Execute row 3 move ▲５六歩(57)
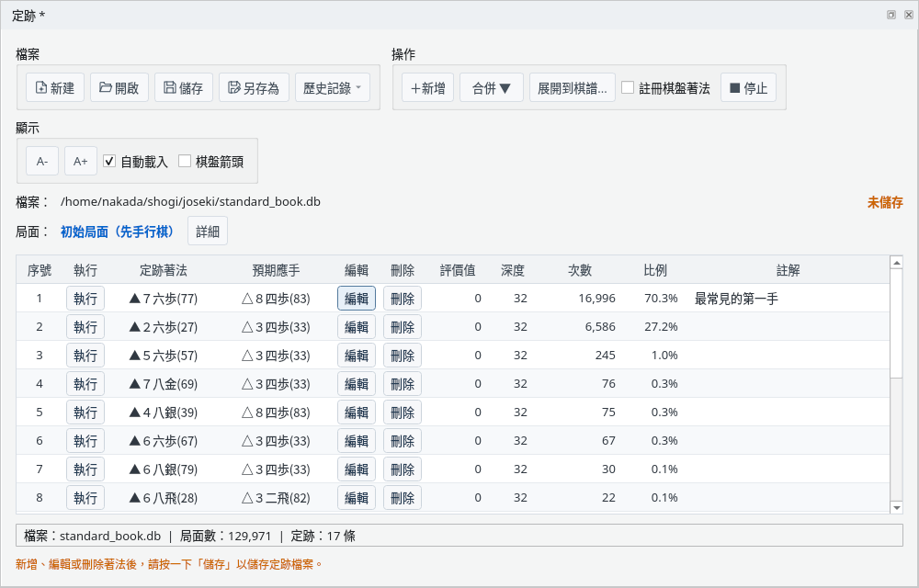The width and height of the screenshot is (919, 588). (x=85, y=356)
